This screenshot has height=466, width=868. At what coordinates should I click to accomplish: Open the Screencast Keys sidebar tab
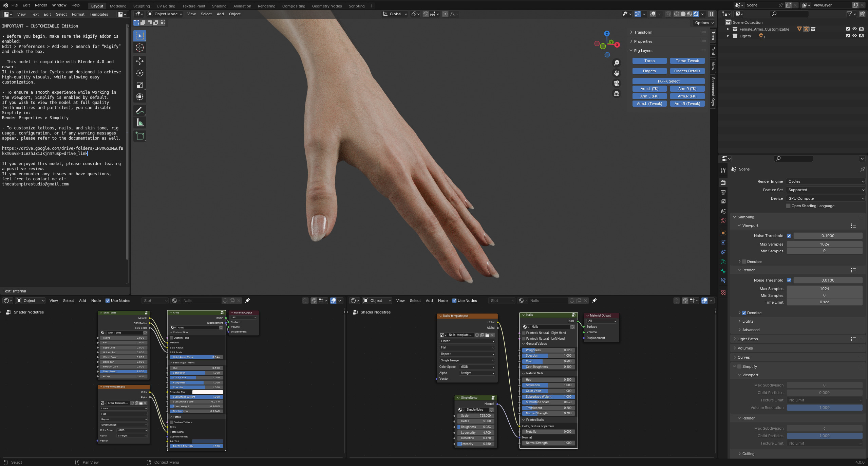(713, 91)
